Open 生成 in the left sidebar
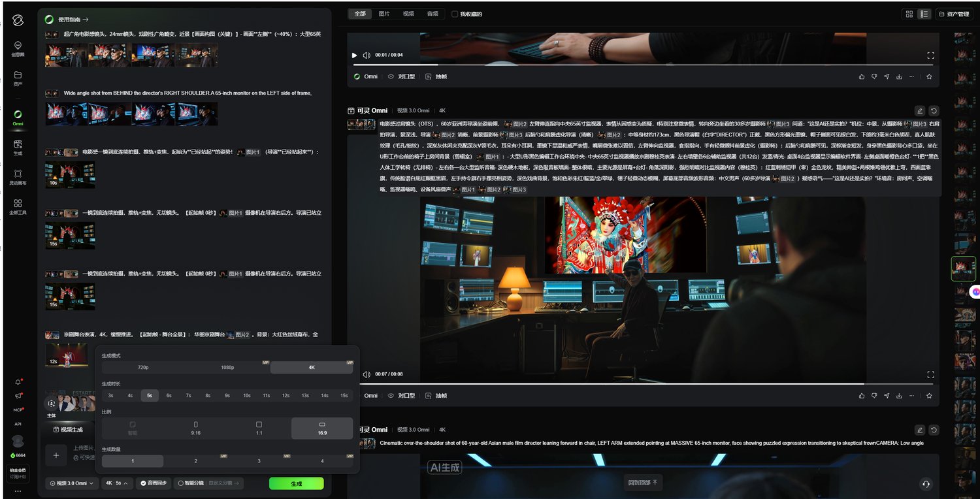This screenshot has height=499, width=980. click(18, 147)
